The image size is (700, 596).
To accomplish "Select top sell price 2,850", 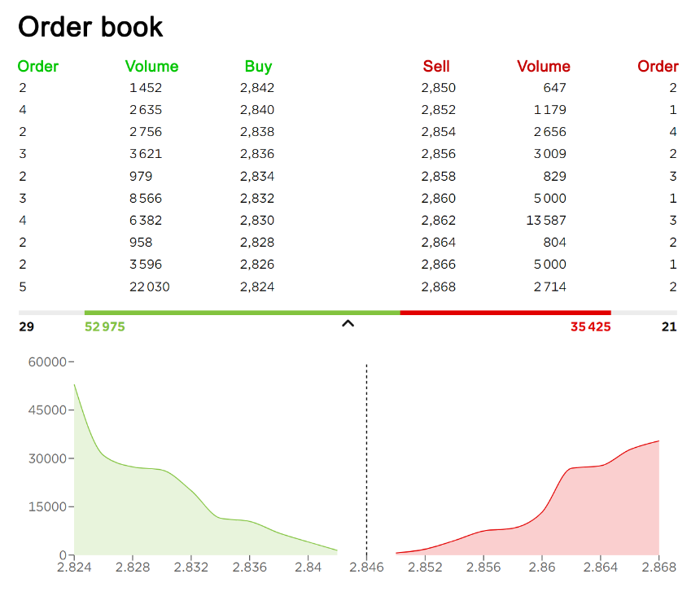I will (x=439, y=88).
